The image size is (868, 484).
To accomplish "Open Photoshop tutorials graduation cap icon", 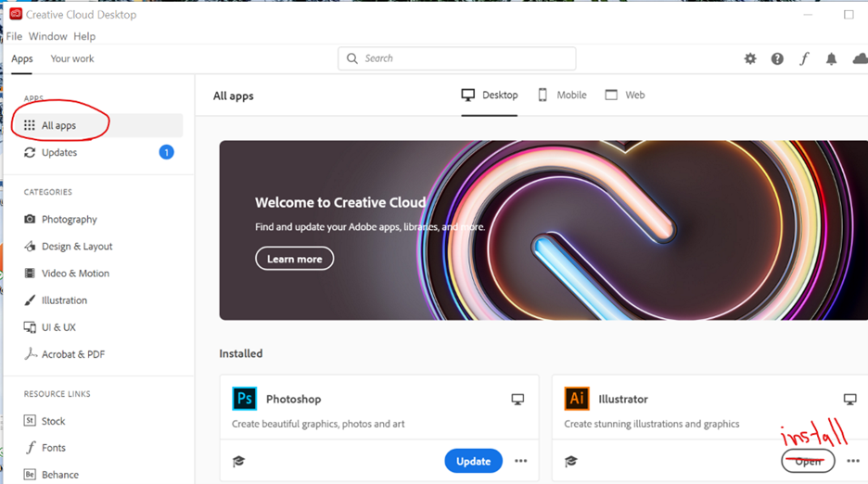I will (238, 461).
